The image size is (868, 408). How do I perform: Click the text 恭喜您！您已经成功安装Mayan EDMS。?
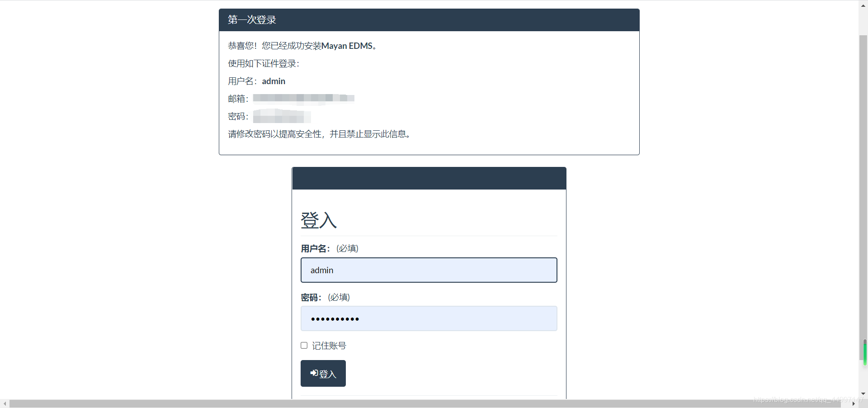click(303, 46)
